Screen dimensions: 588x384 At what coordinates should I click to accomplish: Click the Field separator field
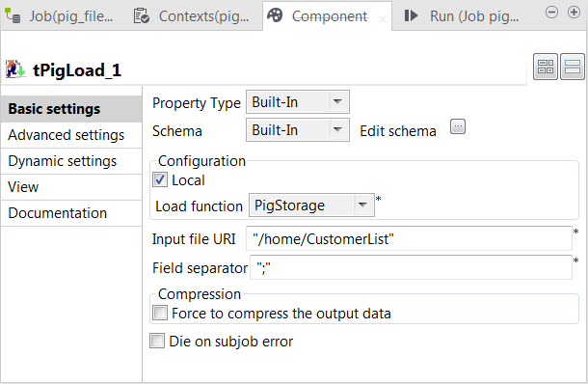click(x=411, y=267)
